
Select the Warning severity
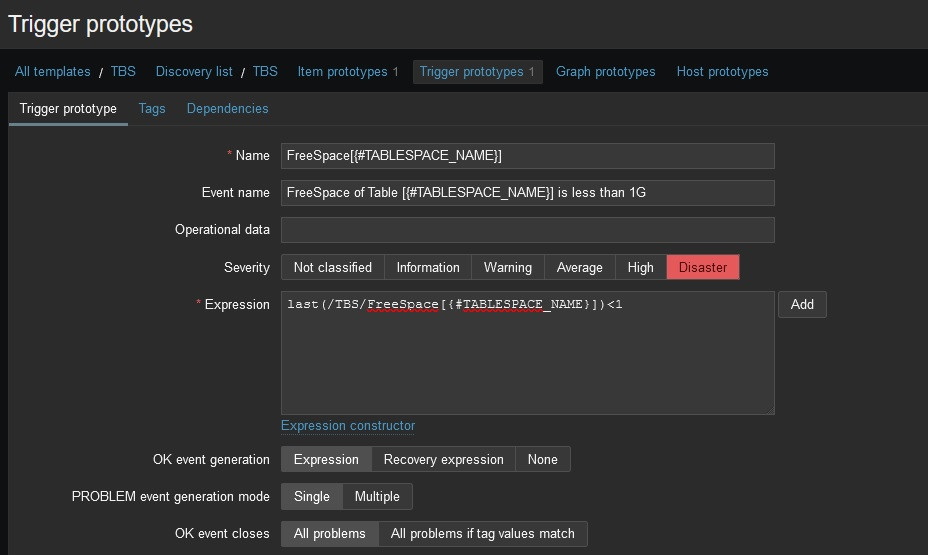[507, 268]
